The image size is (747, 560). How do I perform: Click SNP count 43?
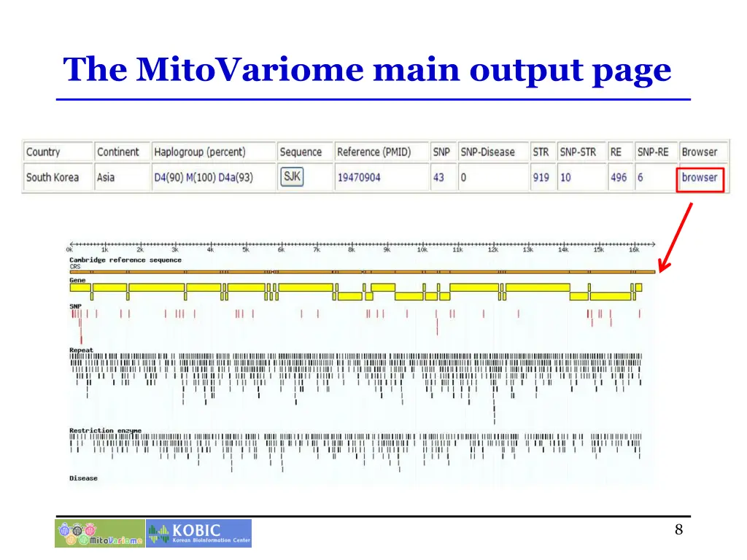(438, 177)
